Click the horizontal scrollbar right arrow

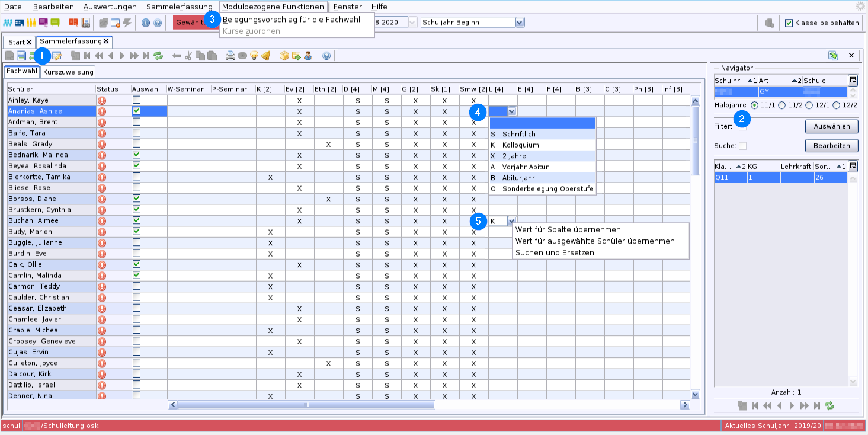[685, 405]
